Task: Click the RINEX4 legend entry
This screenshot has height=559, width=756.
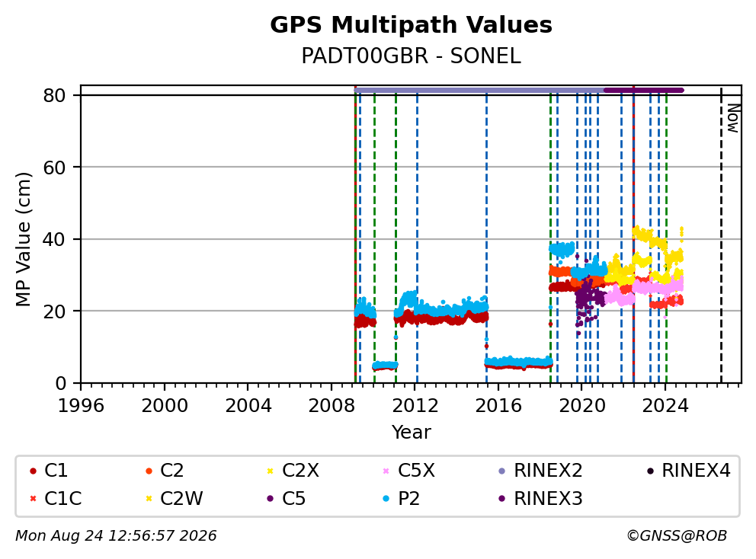Action: (x=688, y=471)
